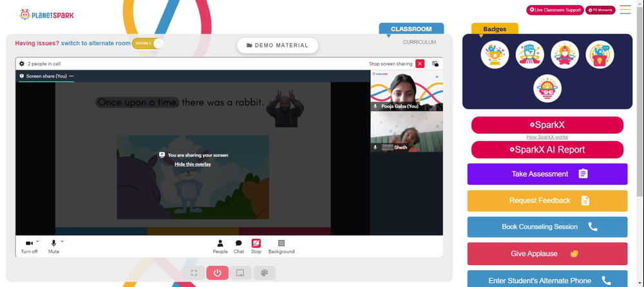This screenshot has width=644, height=287.
Task: Open the call settings gear icon
Action: point(22,64)
